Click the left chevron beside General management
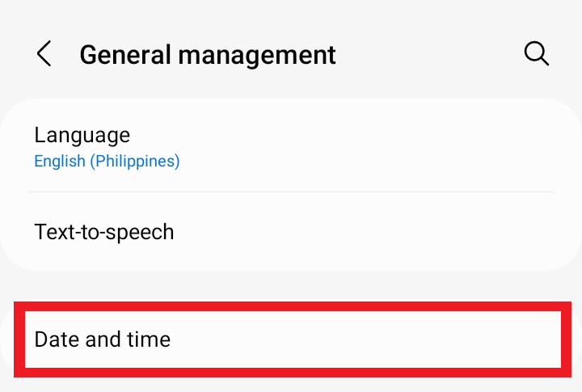This screenshot has width=582, height=392. coord(44,53)
